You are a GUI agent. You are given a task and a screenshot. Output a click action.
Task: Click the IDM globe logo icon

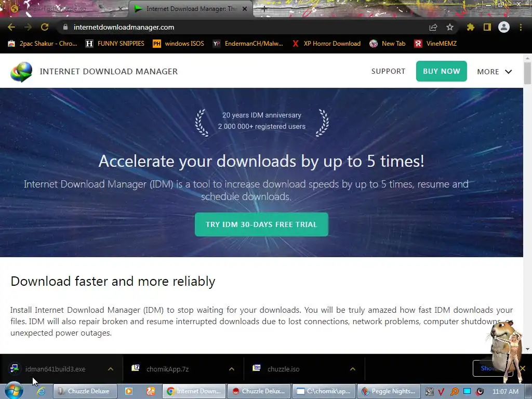click(21, 72)
